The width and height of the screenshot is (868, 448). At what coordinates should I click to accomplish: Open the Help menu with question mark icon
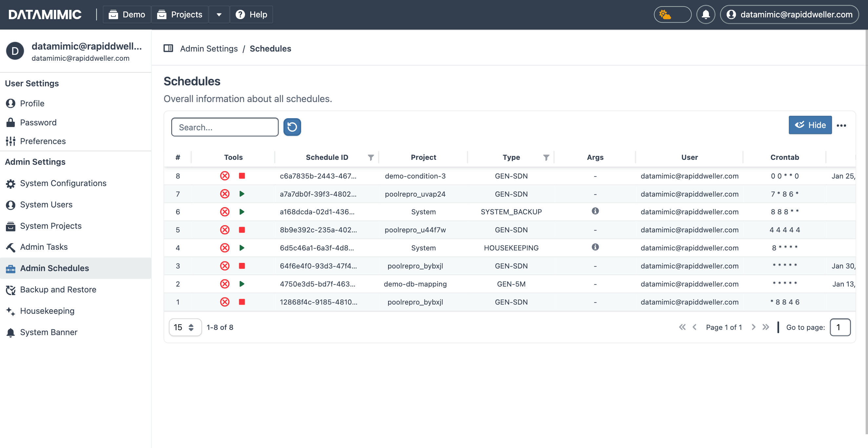[x=240, y=14]
